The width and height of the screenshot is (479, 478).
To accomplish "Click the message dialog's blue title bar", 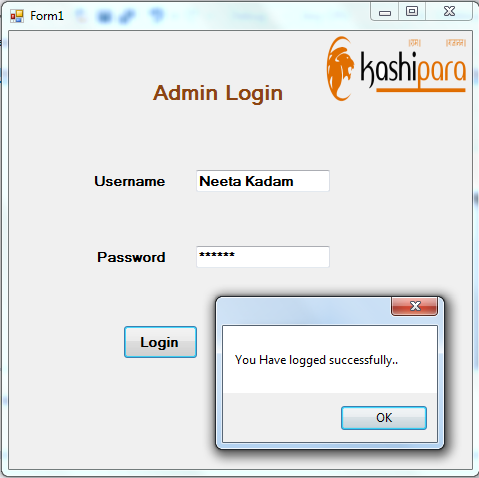I will click(303, 310).
